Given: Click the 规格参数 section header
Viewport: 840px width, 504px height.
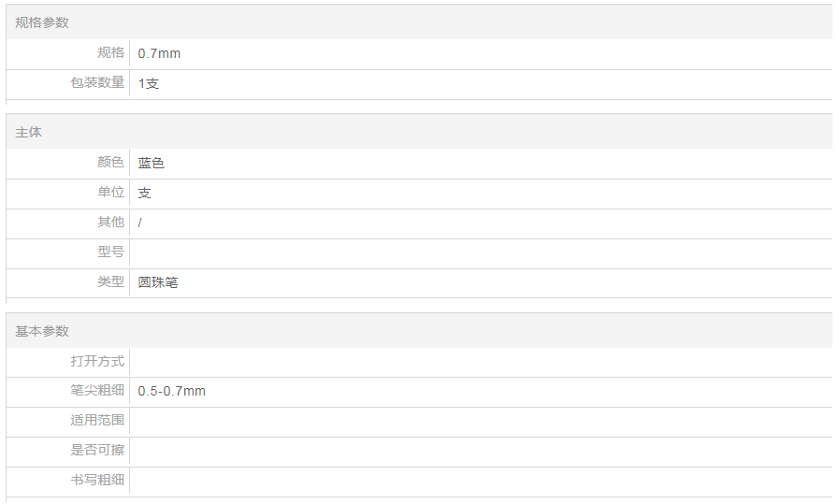Looking at the screenshot, I should (42, 22).
